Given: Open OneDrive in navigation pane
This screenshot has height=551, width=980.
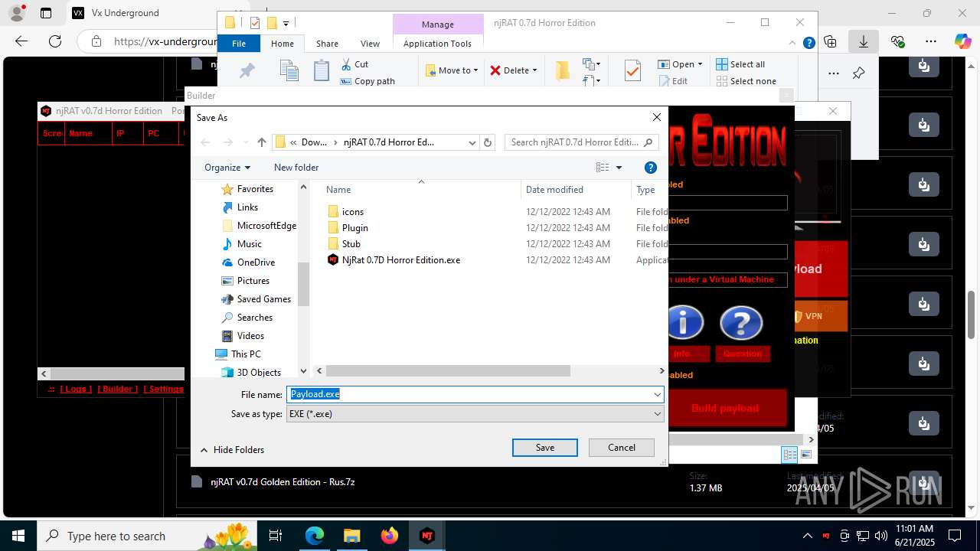Looking at the screenshot, I should click(256, 262).
